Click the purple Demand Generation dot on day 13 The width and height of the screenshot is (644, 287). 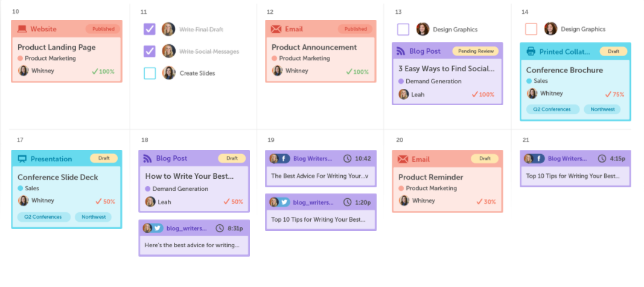[x=401, y=82]
